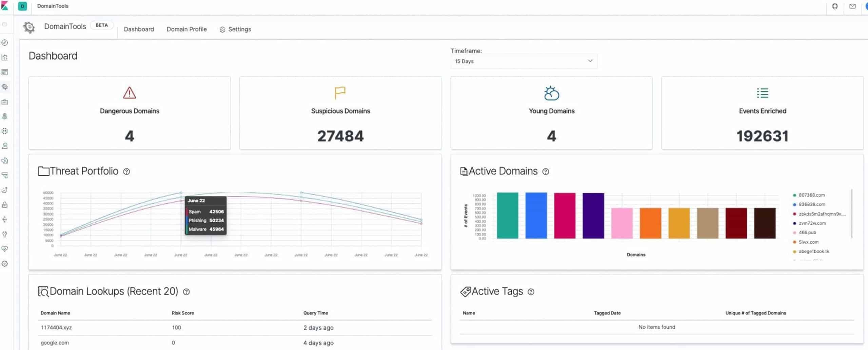Toggle zvm72w.com legend item
The width and height of the screenshot is (868, 350).
(809, 223)
